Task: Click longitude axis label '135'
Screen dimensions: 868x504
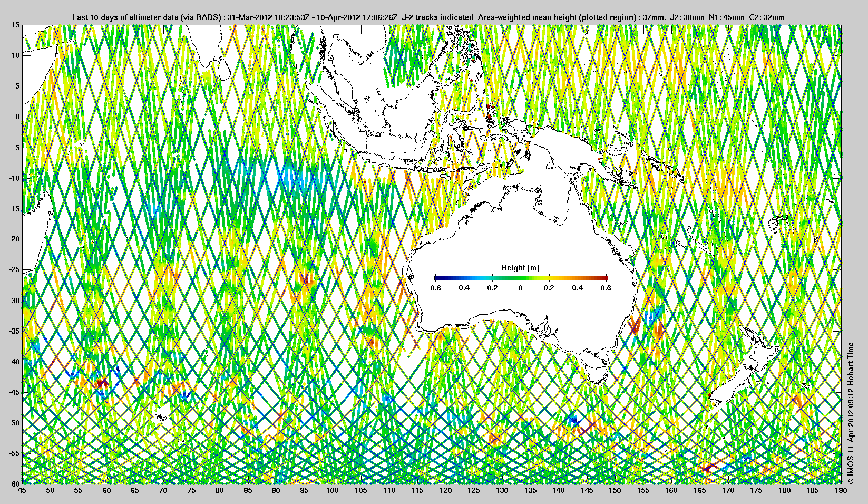Action: pyautogui.click(x=530, y=490)
